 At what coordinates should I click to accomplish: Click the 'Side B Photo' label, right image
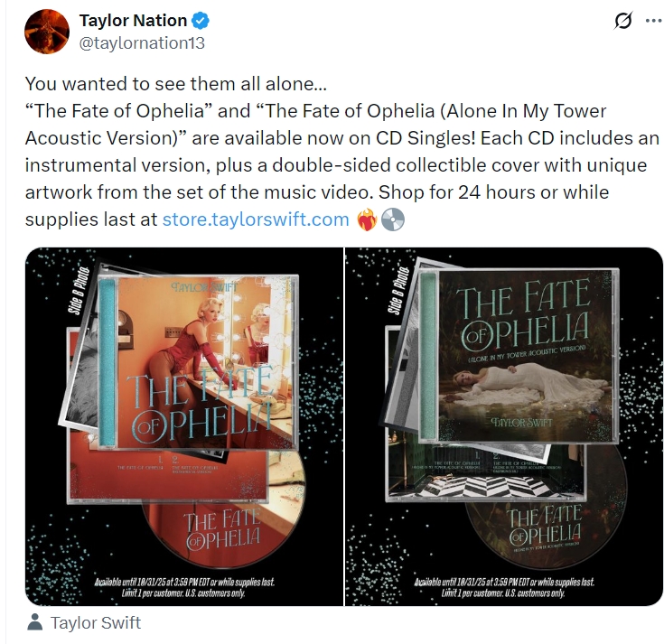398,291
